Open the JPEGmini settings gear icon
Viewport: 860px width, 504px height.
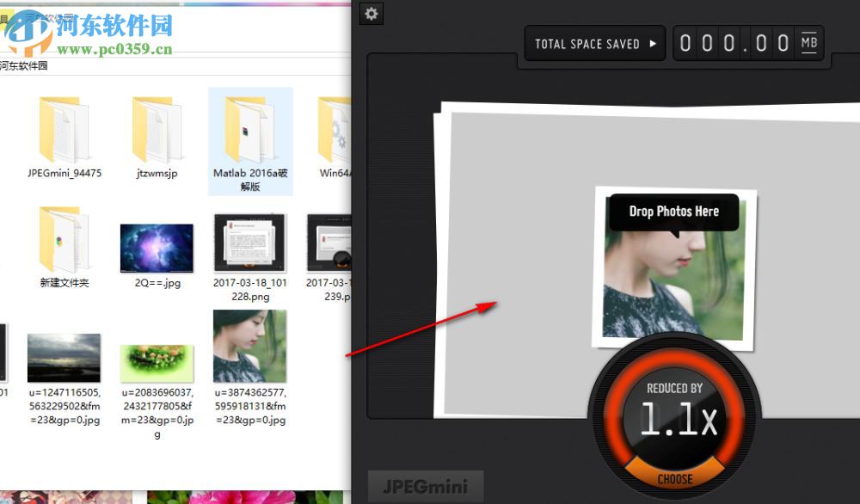pos(371,14)
